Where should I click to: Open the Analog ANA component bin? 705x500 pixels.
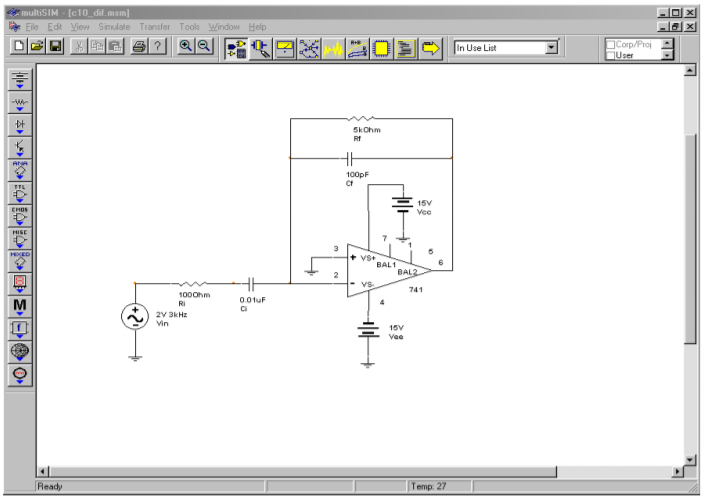pyautogui.click(x=20, y=168)
